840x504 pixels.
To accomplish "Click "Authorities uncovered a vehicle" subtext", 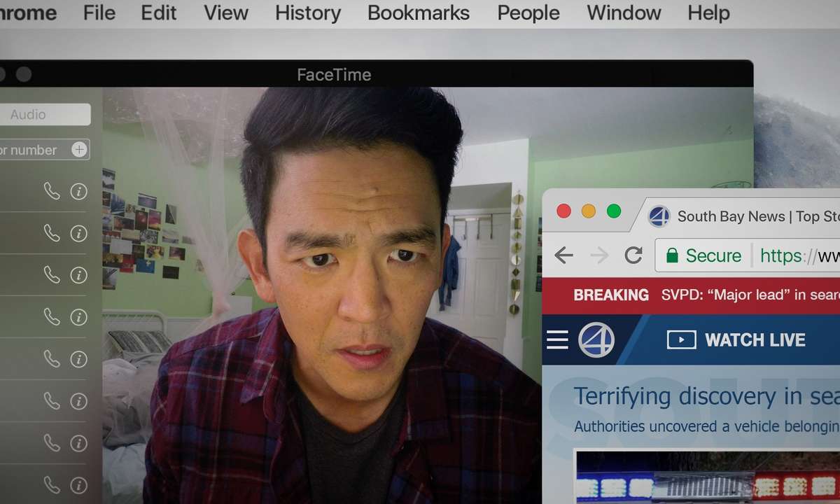I will (x=706, y=426).
